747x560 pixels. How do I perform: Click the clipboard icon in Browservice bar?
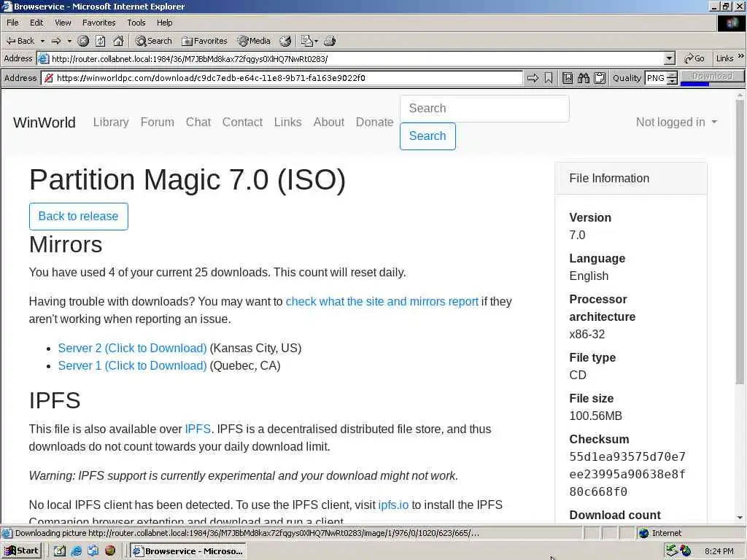coord(600,78)
